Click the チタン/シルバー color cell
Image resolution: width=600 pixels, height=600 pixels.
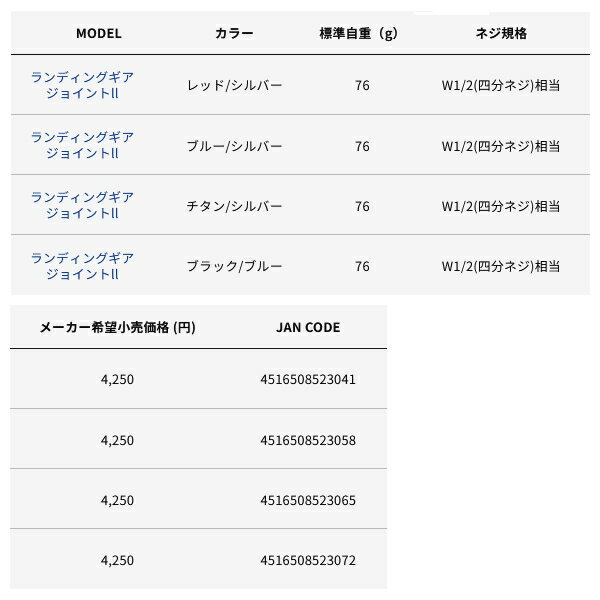coord(235,206)
